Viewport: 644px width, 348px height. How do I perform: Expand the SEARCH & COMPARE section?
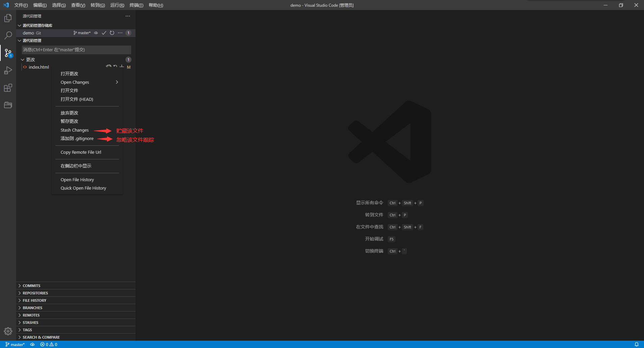[x=76, y=337]
